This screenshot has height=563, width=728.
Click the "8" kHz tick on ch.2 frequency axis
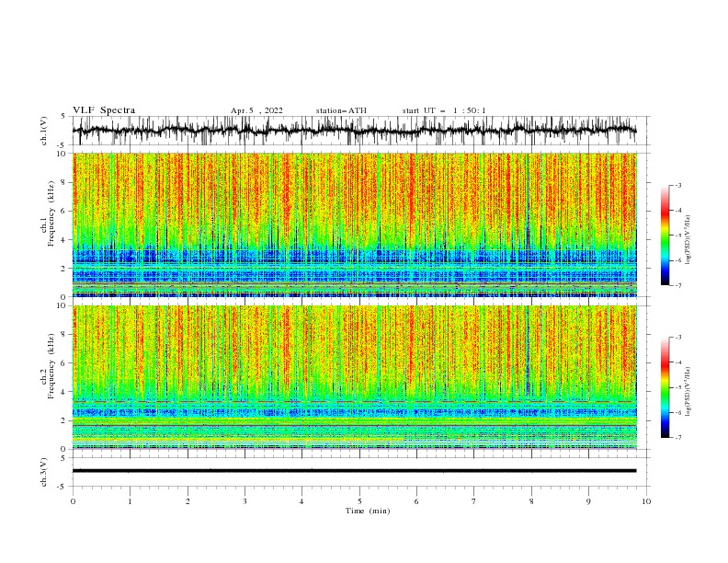[64, 335]
